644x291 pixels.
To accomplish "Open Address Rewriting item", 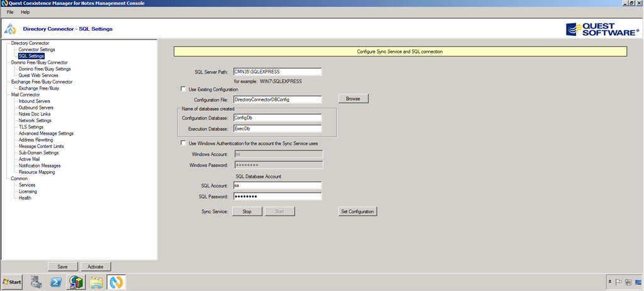I will click(x=36, y=140).
